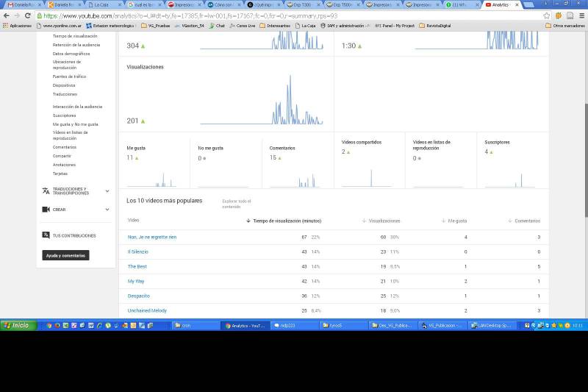
Task: Click Explorar todo el contenido link
Action: click(x=236, y=204)
